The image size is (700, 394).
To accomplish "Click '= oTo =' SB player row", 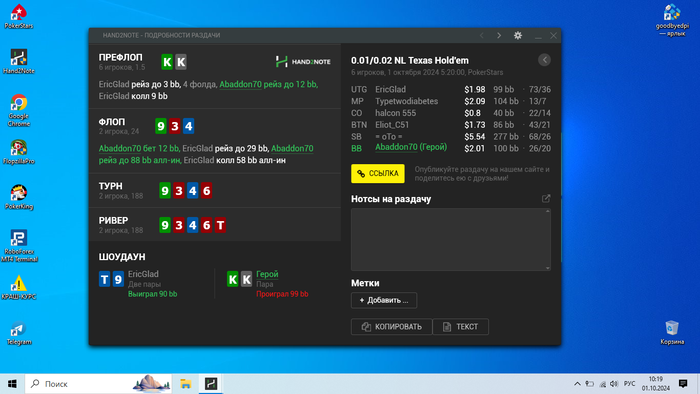I will coord(451,137).
